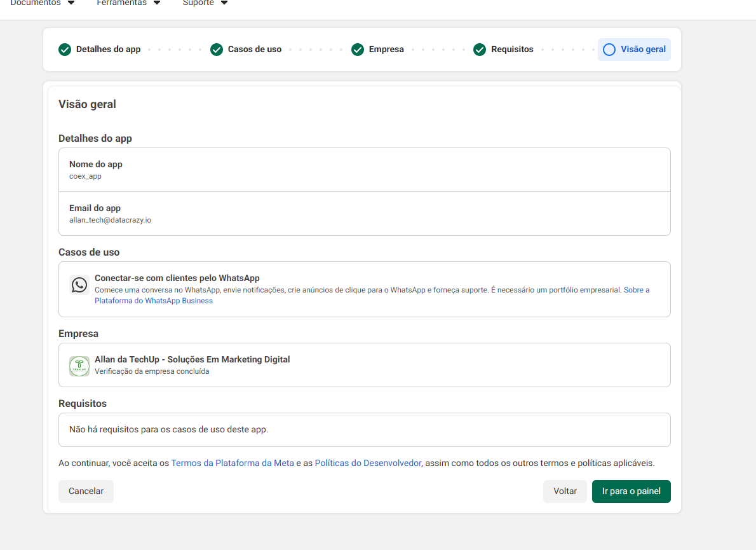This screenshot has height=550, width=756.
Task: Click the TechUp company logo thumbnail
Action: pyautogui.click(x=79, y=366)
